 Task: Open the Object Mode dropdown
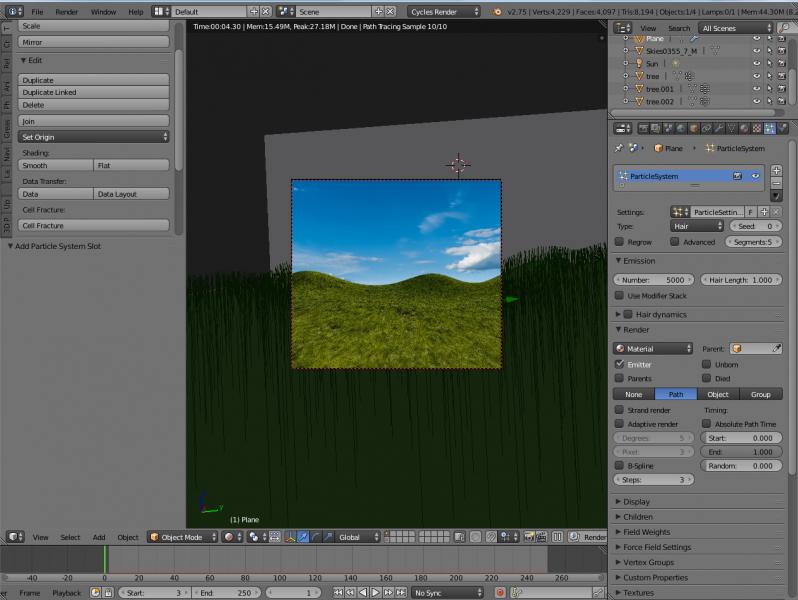(x=181, y=537)
